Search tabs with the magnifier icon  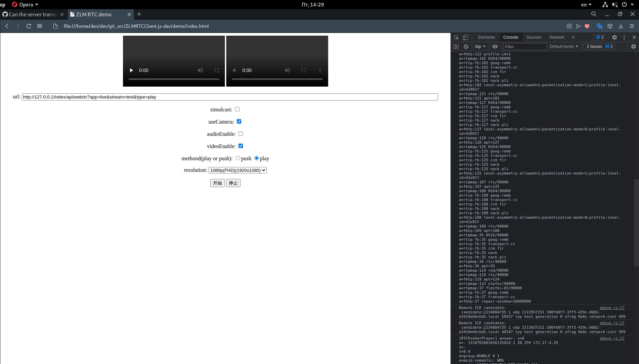[594, 14]
